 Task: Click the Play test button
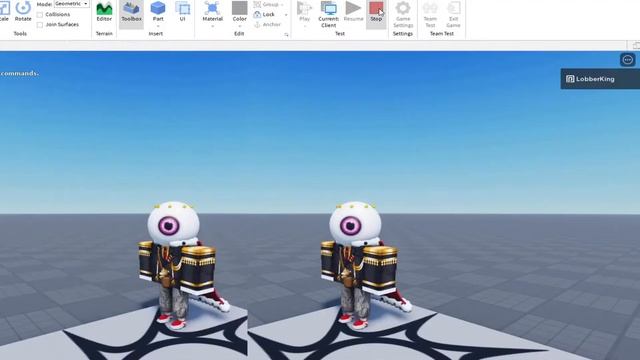click(x=304, y=11)
